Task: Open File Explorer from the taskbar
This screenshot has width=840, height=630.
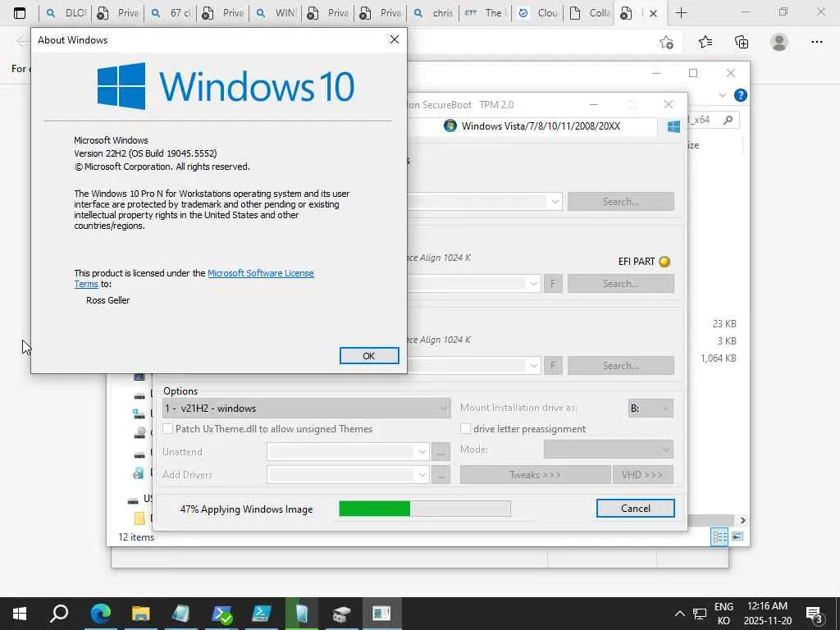Action: (x=141, y=614)
